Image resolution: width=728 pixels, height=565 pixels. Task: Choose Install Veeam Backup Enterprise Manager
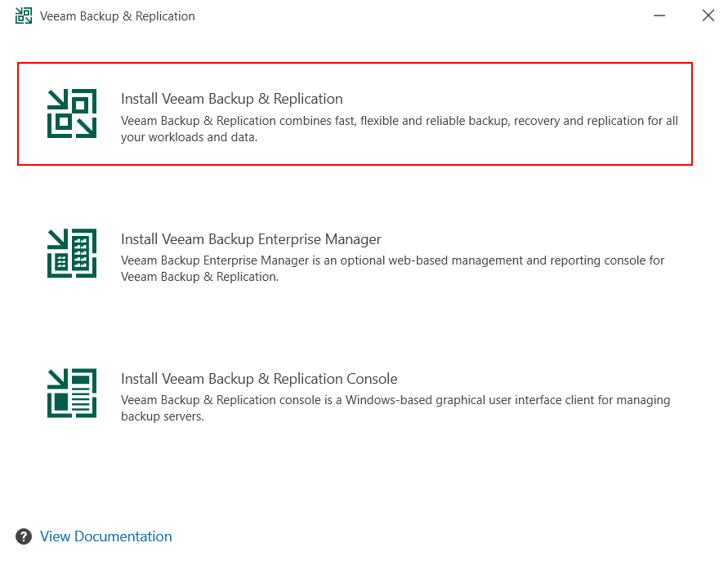point(251,239)
